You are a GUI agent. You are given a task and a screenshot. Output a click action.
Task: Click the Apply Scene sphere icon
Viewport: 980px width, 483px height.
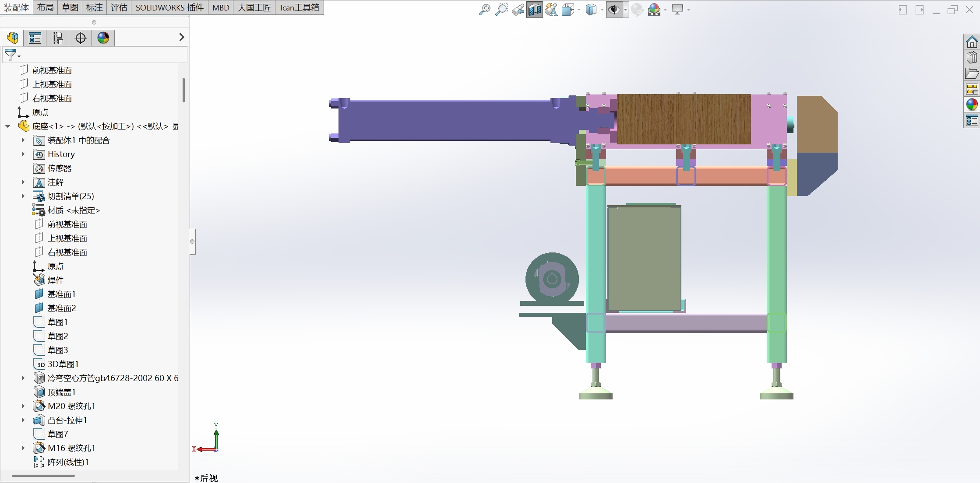pyautogui.click(x=654, y=9)
